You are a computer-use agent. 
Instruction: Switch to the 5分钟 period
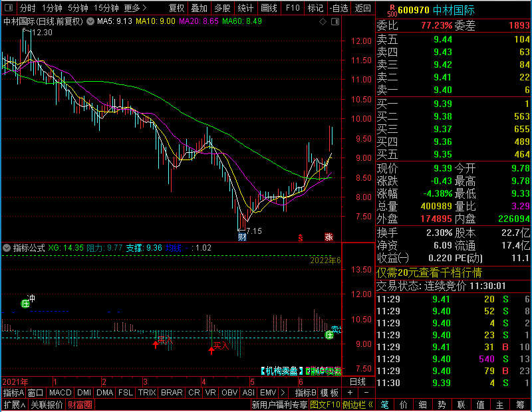(78, 8)
